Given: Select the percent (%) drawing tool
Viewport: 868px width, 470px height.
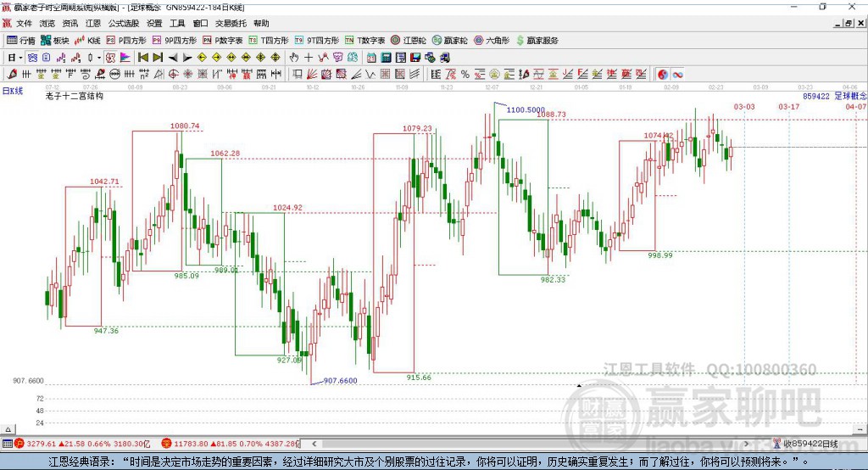Looking at the screenshot, I should (465, 74).
